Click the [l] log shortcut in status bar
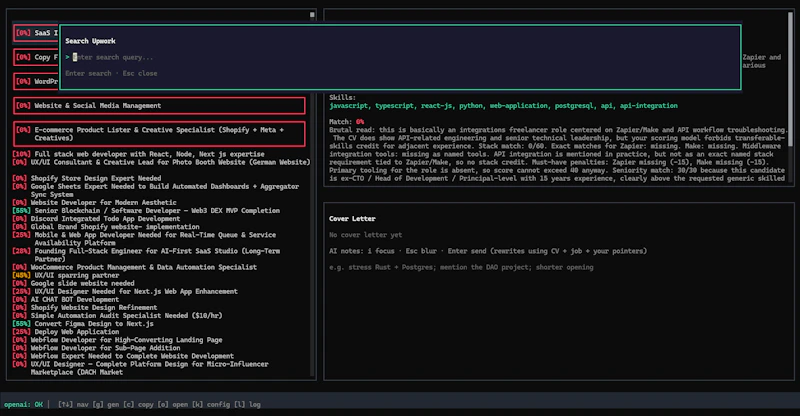The height and width of the screenshot is (416, 800). (247, 404)
